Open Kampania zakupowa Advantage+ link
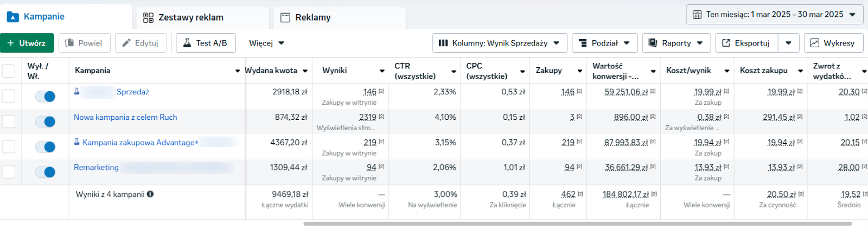 (x=140, y=143)
